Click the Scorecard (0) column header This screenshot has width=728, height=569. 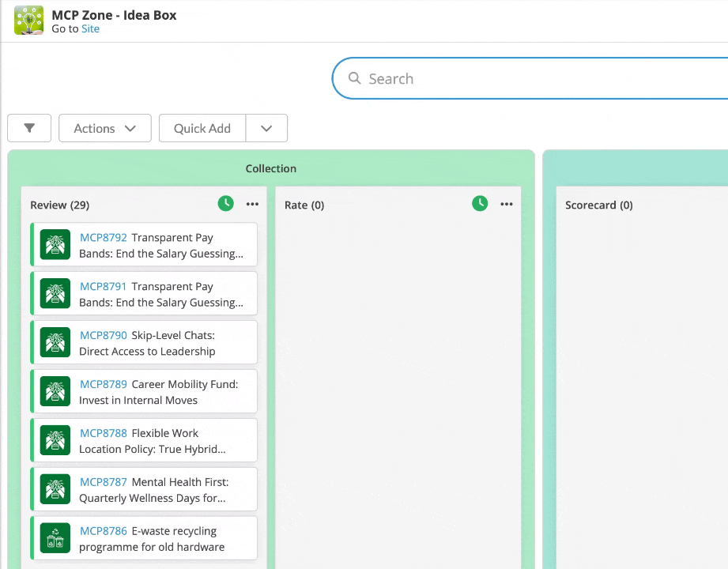point(599,205)
